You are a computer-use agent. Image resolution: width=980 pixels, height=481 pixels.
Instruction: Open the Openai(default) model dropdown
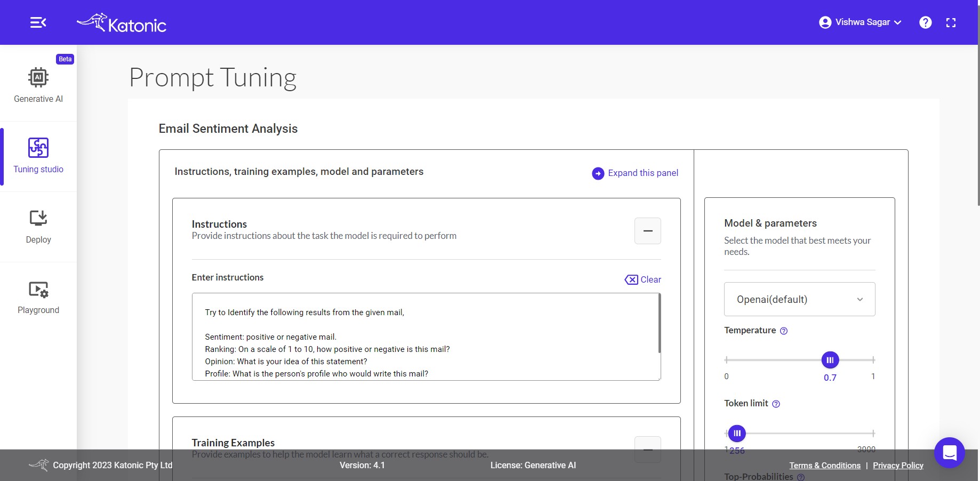click(799, 299)
